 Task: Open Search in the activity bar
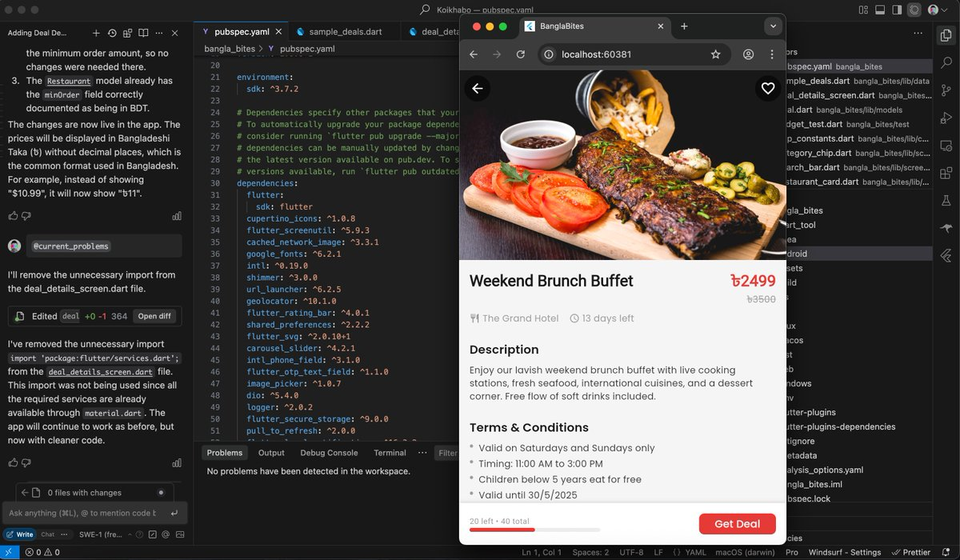point(946,63)
